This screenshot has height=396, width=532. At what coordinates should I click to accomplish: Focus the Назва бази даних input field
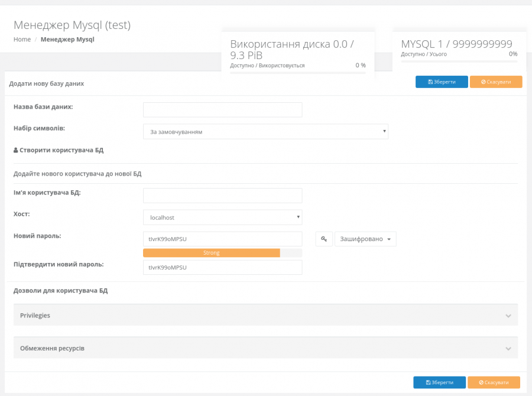pyautogui.click(x=222, y=110)
